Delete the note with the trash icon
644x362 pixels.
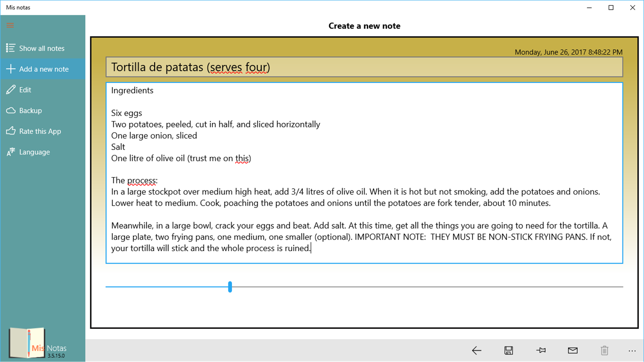click(x=604, y=351)
